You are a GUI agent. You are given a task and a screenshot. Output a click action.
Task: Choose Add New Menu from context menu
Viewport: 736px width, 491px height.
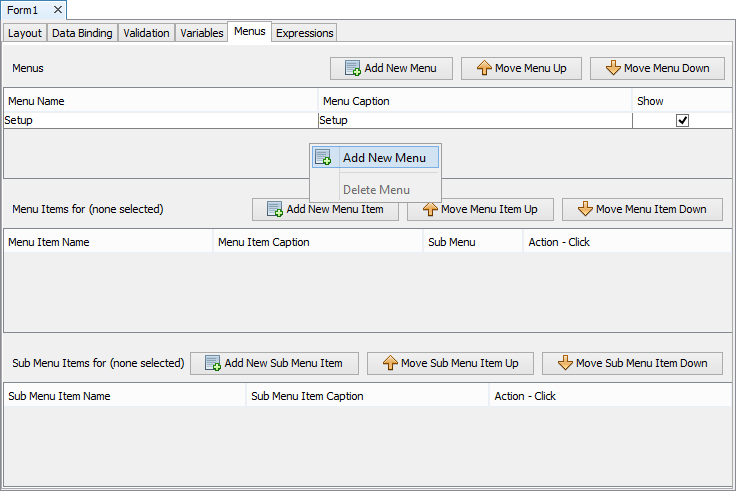(x=383, y=157)
